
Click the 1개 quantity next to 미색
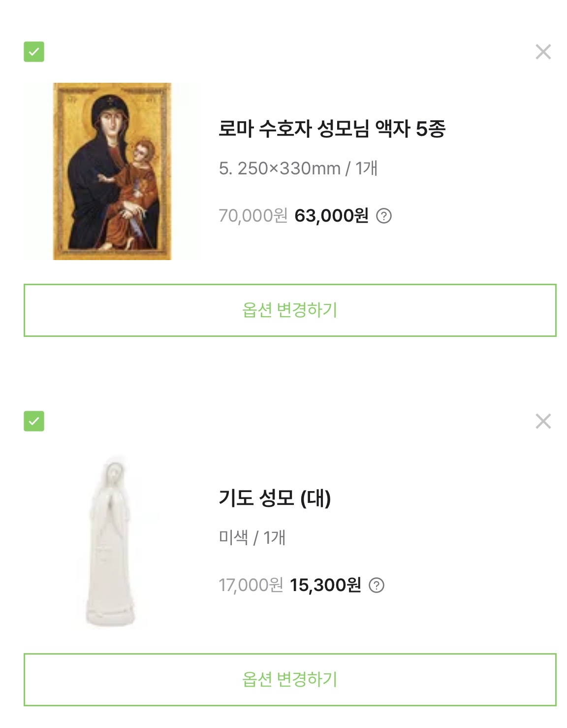coord(274,537)
